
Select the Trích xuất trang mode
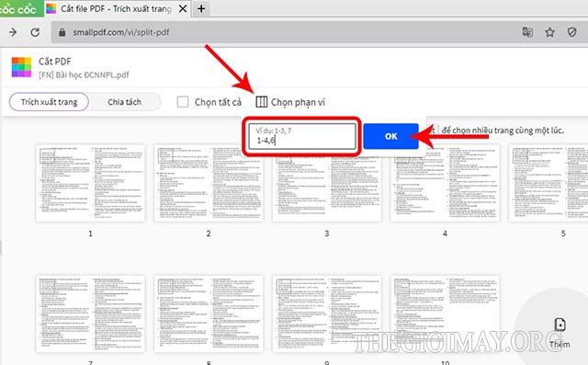pos(49,102)
